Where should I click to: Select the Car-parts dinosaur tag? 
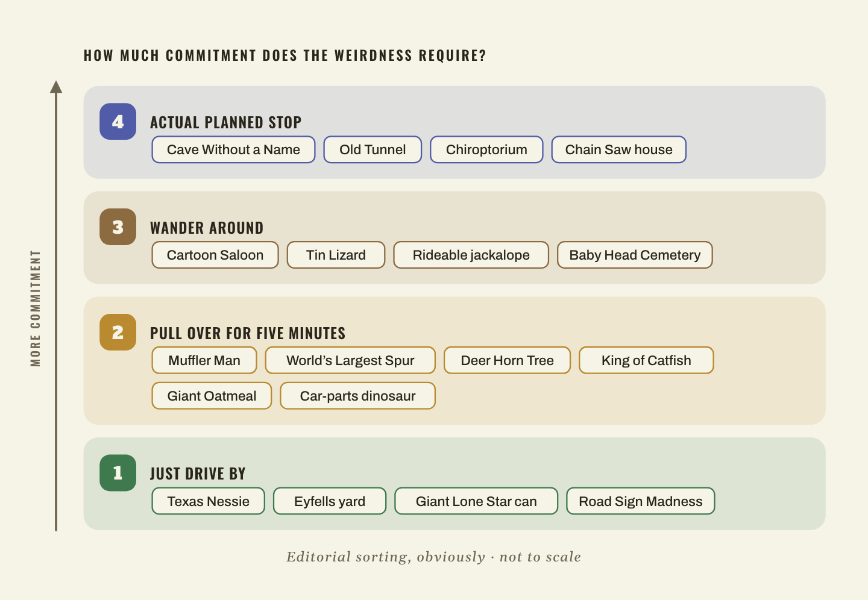[357, 396]
